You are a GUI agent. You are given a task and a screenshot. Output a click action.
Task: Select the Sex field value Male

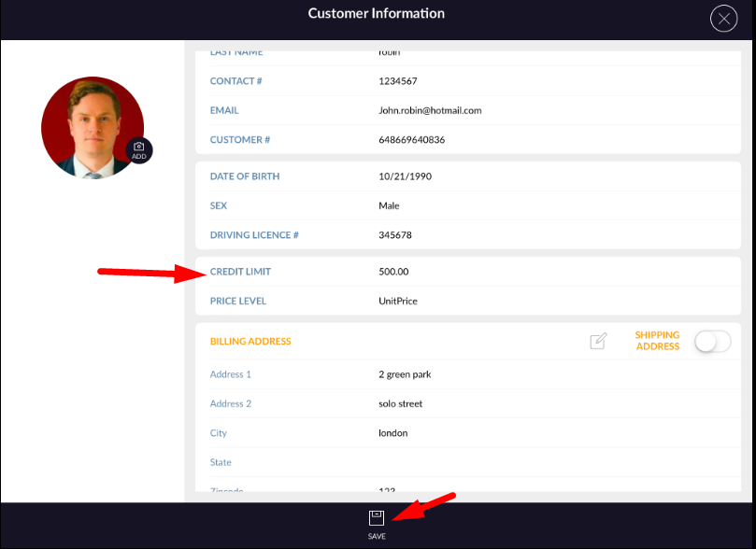[x=389, y=205]
